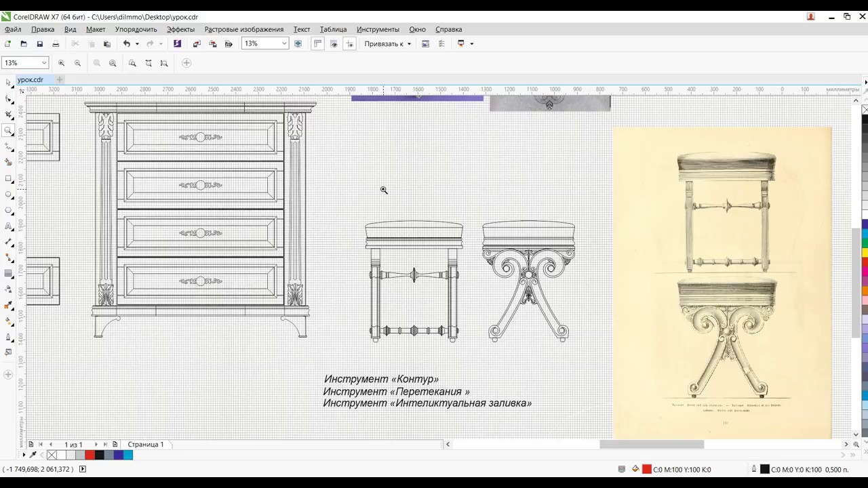Open the Макет menu
Image resolution: width=868 pixels, height=488 pixels.
point(96,29)
